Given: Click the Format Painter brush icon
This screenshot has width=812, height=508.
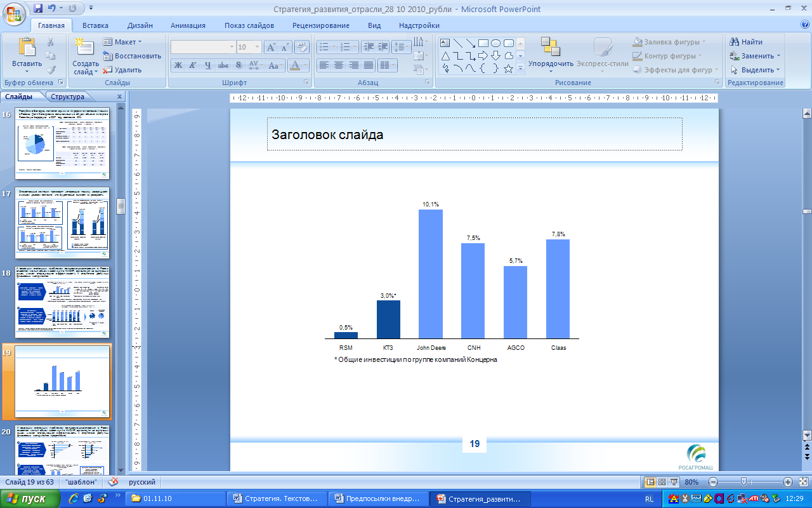Looking at the screenshot, I should pyautogui.click(x=51, y=69).
